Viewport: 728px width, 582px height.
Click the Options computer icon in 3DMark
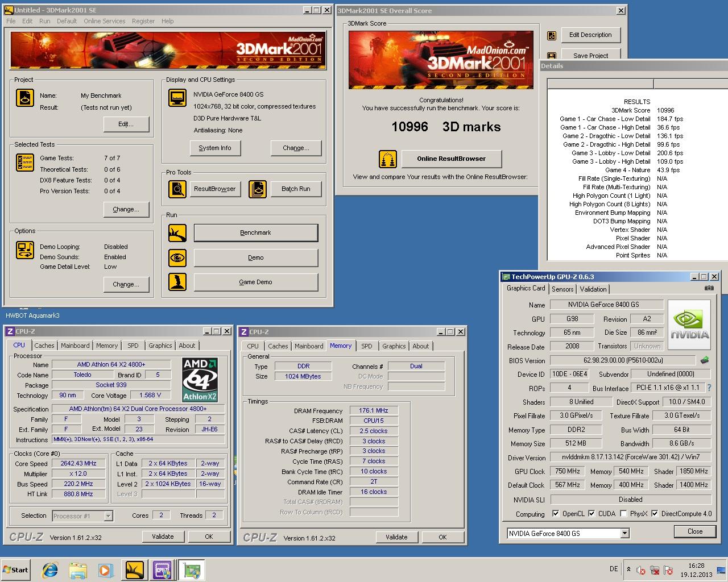pos(25,250)
